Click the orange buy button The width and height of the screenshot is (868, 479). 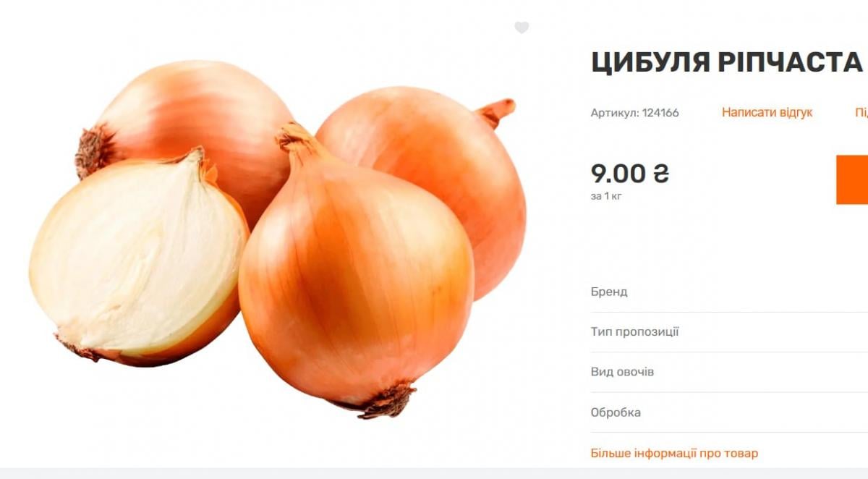tap(852, 179)
